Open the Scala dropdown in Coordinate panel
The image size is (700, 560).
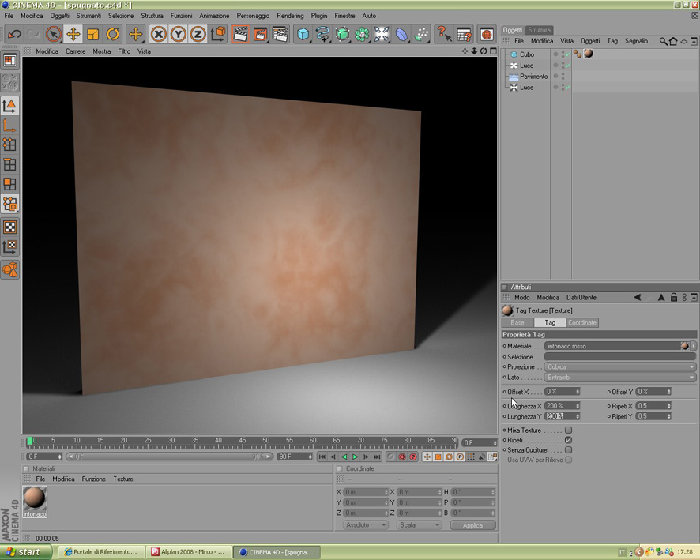(x=419, y=525)
